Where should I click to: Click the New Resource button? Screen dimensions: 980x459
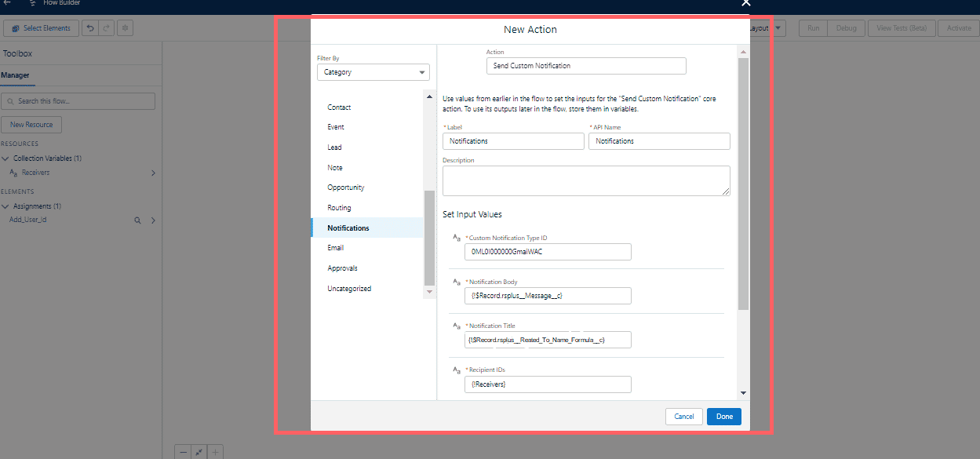click(x=31, y=125)
